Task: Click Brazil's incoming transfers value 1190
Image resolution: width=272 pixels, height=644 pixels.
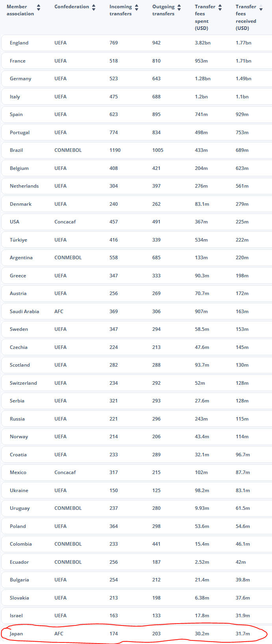Action: pyautogui.click(x=115, y=150)
